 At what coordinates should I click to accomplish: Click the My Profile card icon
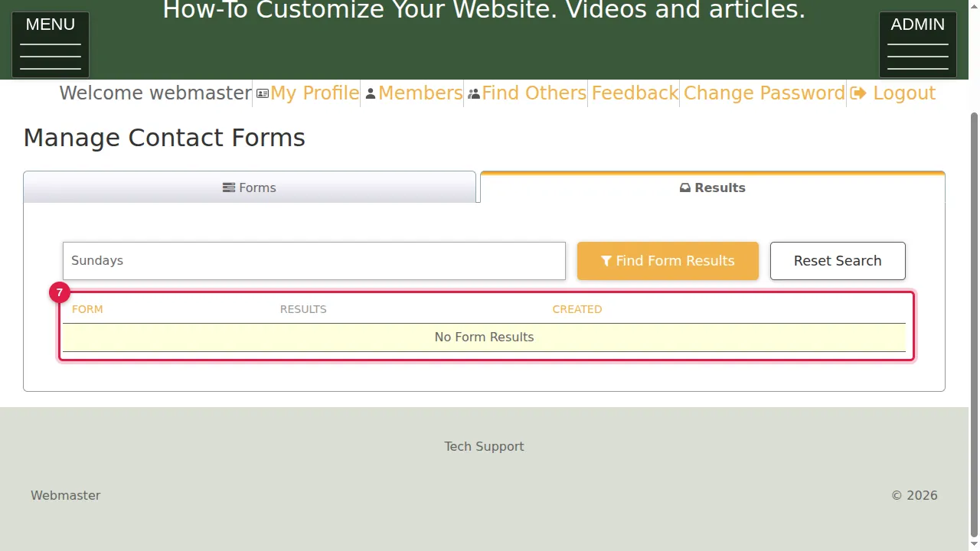263,93
